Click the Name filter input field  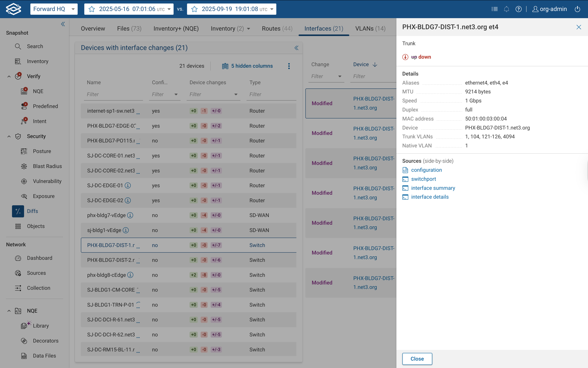[113, 94]
